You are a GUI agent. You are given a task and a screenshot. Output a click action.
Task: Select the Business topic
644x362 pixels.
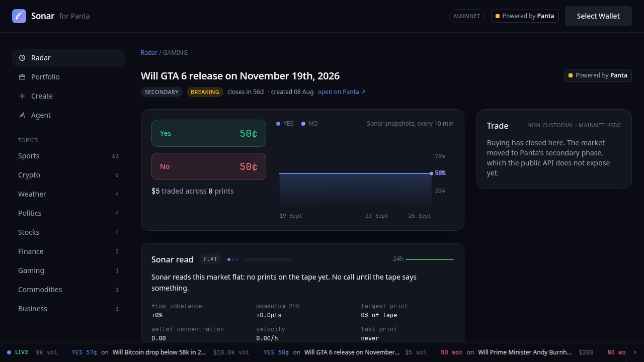point(68,309)
